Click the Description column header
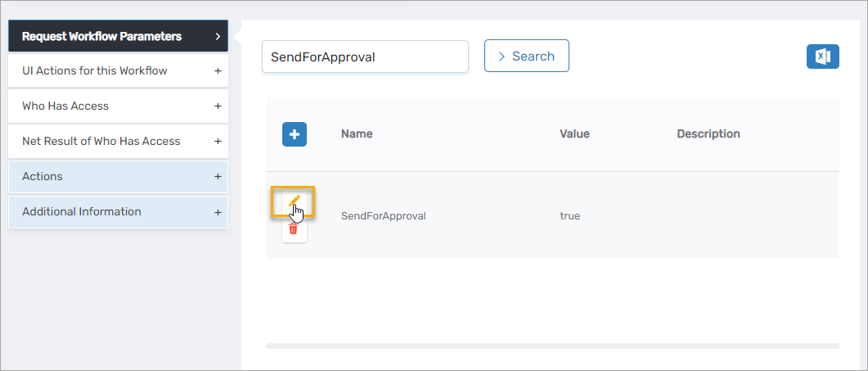 pos(708,134)
